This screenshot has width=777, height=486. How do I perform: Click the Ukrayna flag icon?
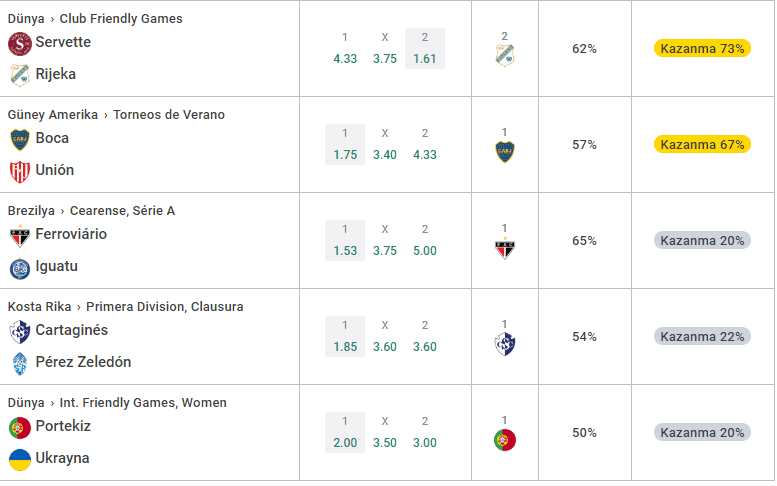click(x=20, y=460)
